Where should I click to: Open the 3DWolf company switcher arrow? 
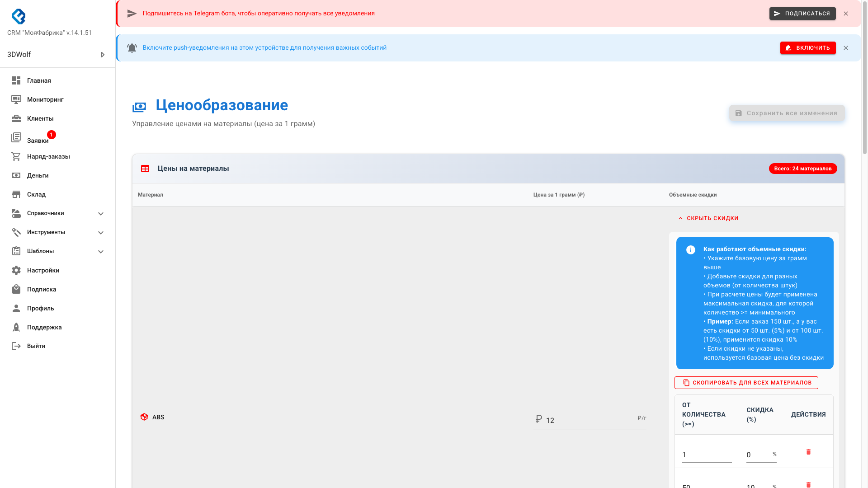103,55
